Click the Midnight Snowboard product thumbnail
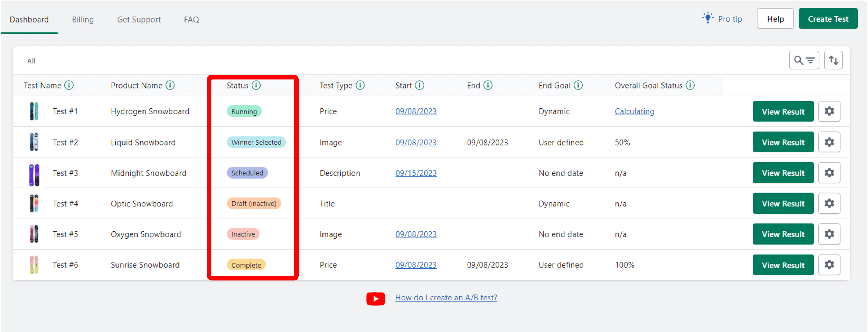868x332 pixels. coord(34,175)
